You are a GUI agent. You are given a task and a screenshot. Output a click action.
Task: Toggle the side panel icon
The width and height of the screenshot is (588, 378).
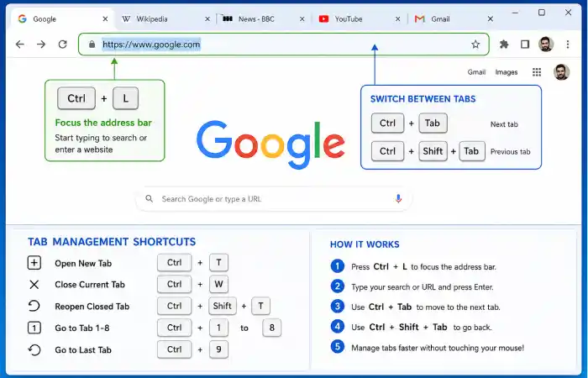click(525, 45)
